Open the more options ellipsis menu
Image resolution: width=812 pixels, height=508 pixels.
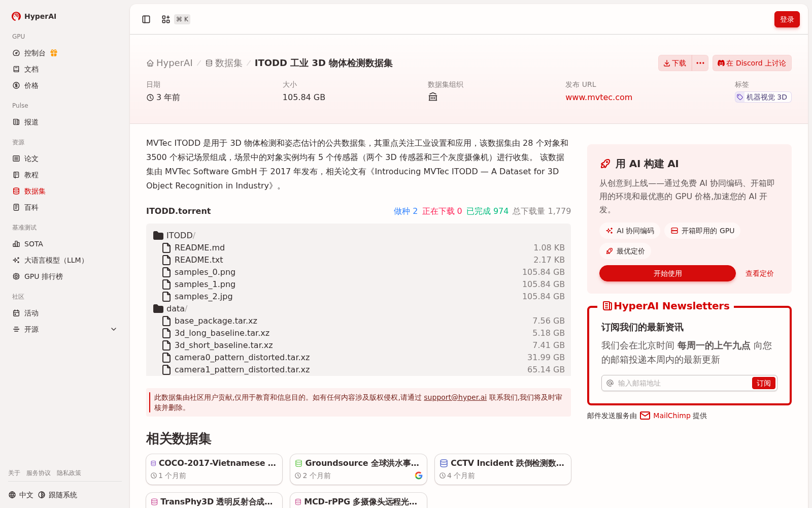pyautogui.click(x=700, y=63)
